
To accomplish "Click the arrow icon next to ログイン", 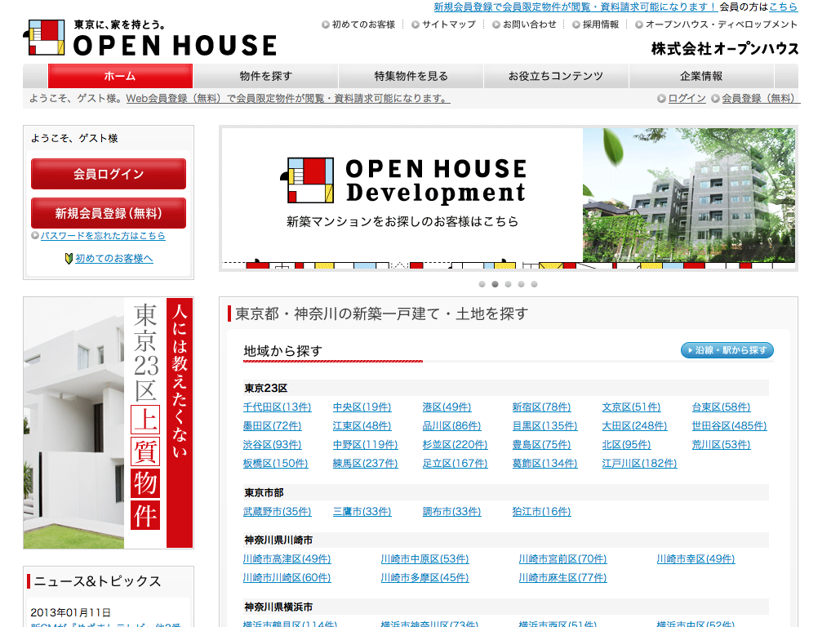I will (x=662, y=99).
